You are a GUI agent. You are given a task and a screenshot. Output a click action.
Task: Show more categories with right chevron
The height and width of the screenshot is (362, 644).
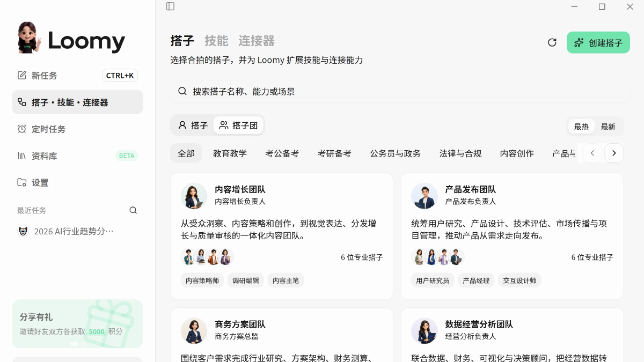614,153
